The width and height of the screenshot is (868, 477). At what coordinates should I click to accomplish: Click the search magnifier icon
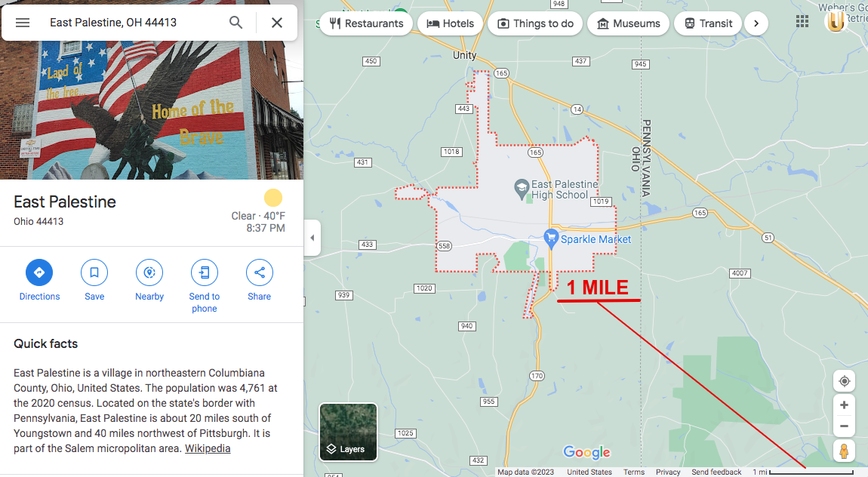[235, 23]
